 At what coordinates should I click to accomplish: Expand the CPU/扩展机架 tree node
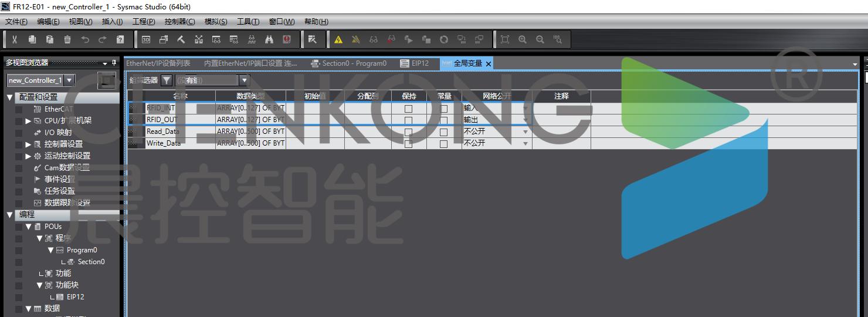pos(28,120)
